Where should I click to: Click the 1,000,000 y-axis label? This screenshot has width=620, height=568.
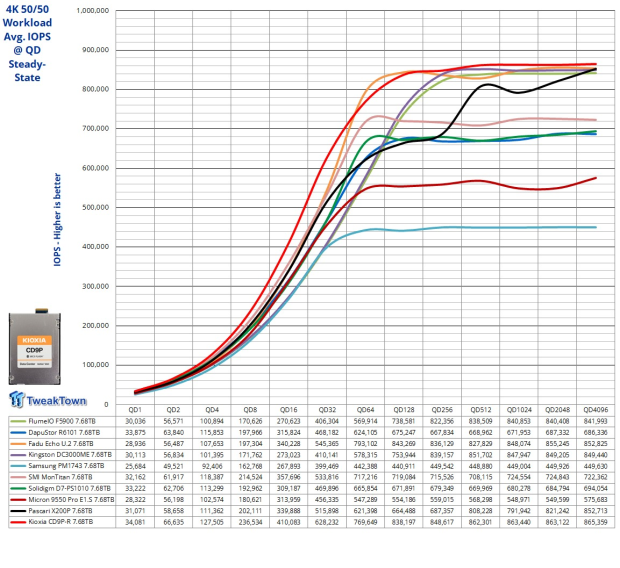coord(93,11)
